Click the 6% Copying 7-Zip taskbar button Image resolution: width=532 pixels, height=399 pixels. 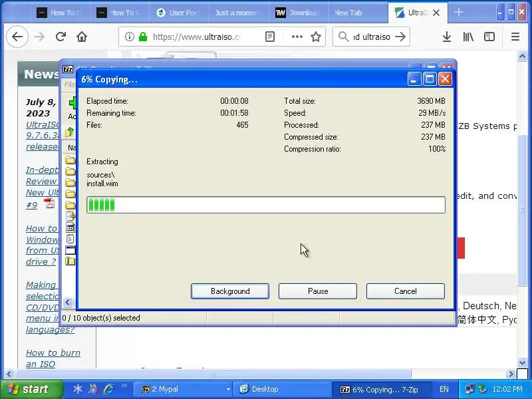coord(381,389)
